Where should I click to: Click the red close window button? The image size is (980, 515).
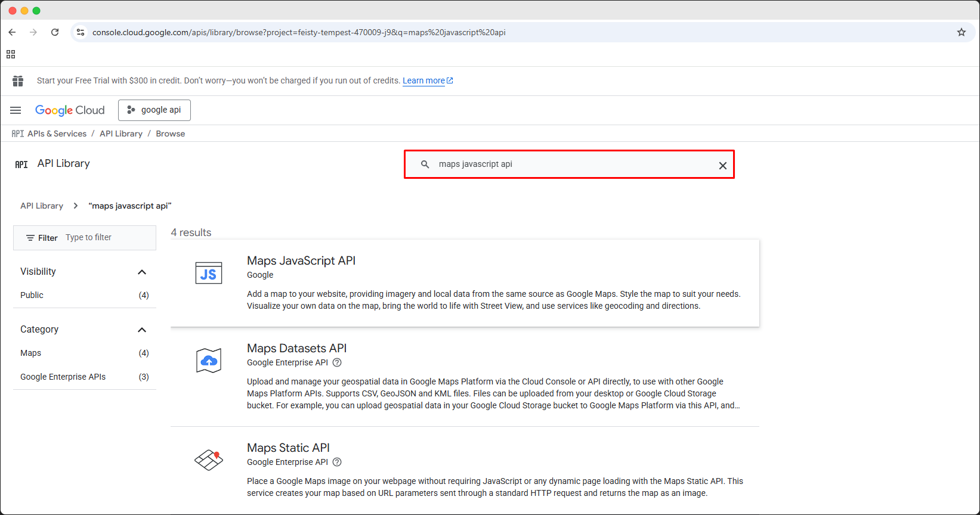[13, 11]
